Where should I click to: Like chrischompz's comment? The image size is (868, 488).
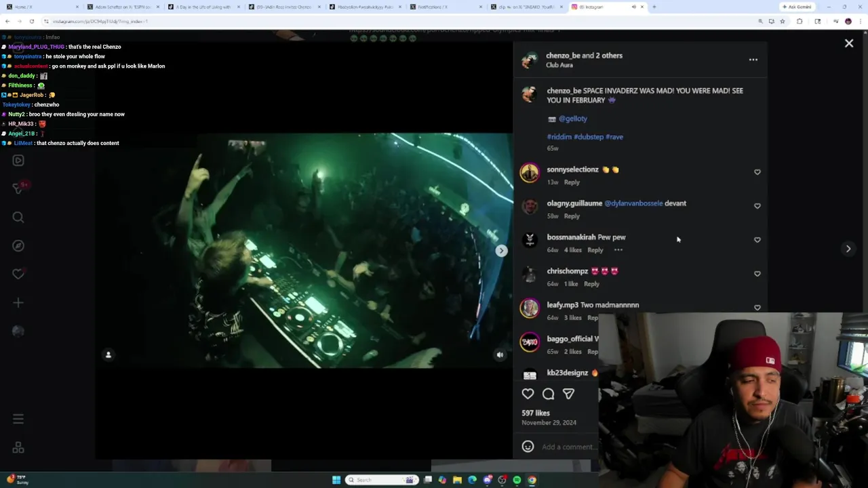(757, 274)
